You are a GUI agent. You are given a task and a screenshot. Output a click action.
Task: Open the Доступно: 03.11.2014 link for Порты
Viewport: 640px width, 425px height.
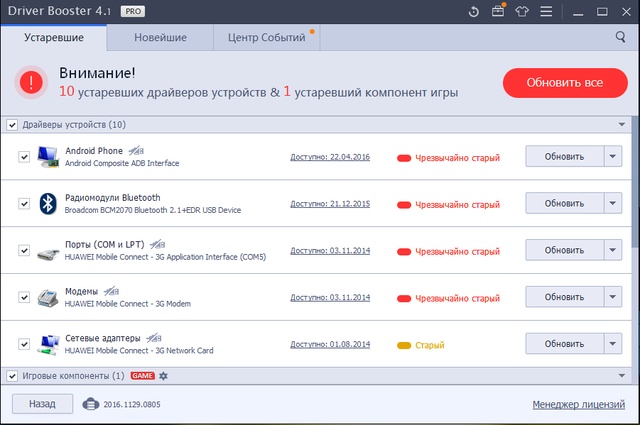click(330, 250)
